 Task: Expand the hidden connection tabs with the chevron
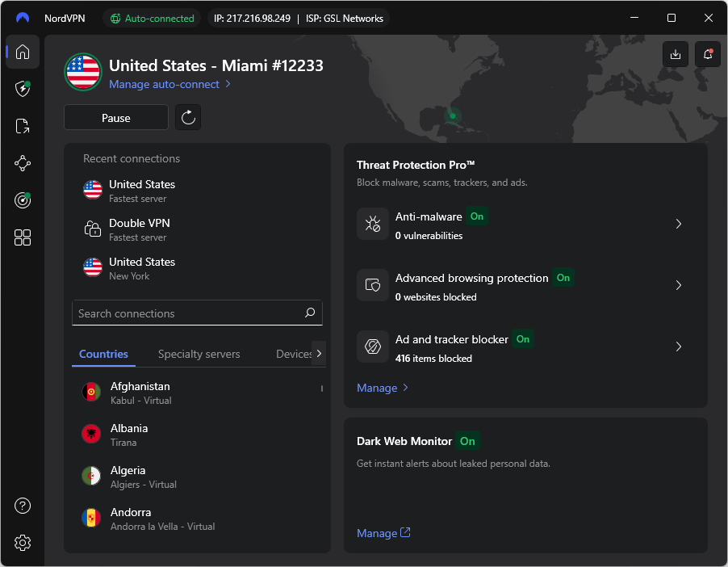(x=320, y=353)
